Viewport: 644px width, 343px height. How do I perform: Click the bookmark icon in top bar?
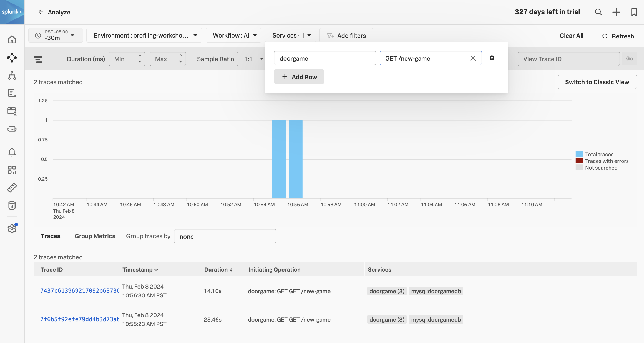click(634, 12)
